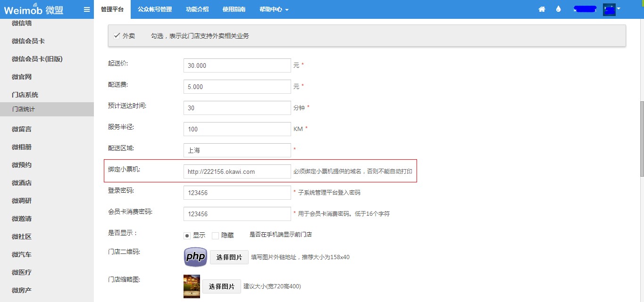Image resolution: width=644 pixels, height=302 pixels.
Task: Open the account dropdown arrow next to avatar
Action: [619, 8]
